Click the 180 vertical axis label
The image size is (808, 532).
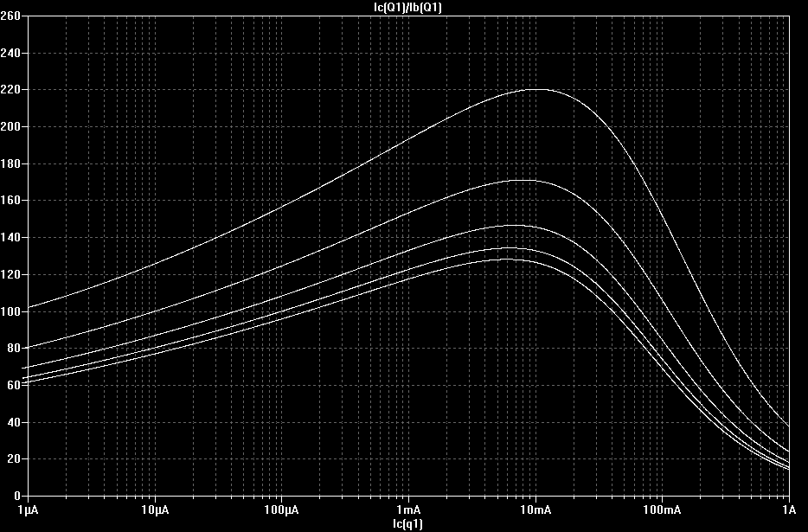10,164
